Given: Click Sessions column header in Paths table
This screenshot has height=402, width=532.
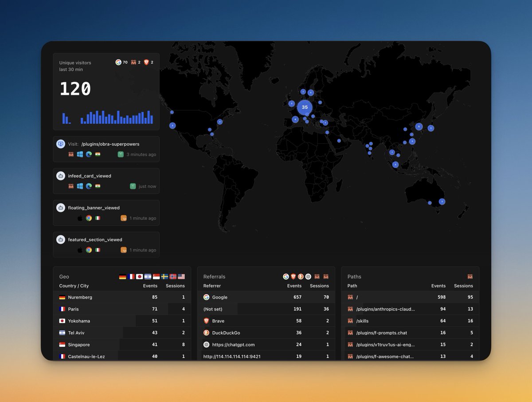Looking at the screenshot, I should click(x=463, y=286).
